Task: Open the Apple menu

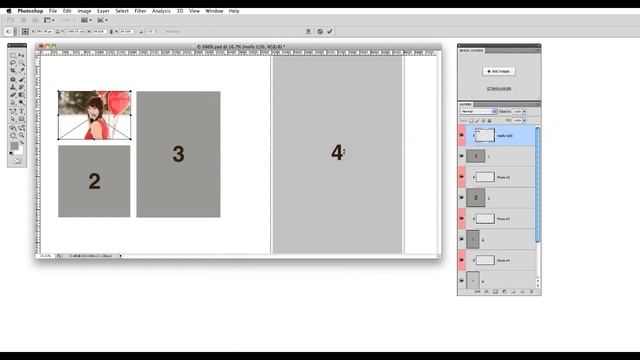Action: 9,11
